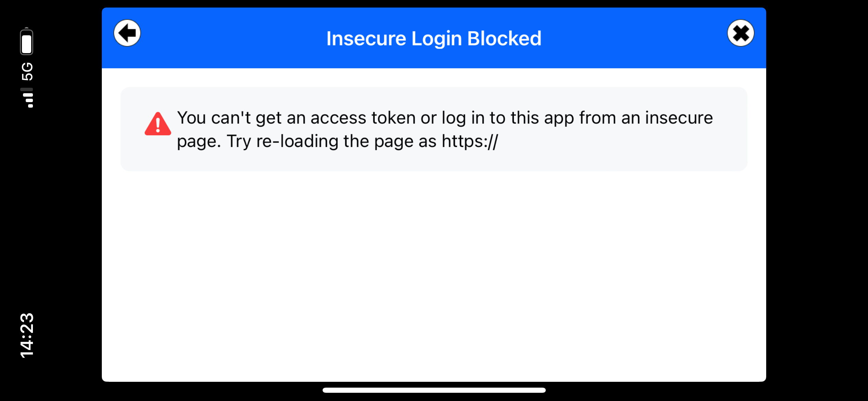Click the word "Try" in the message
Image resolution: width=868 pixels, height=401 pixels.
[239, 141]
